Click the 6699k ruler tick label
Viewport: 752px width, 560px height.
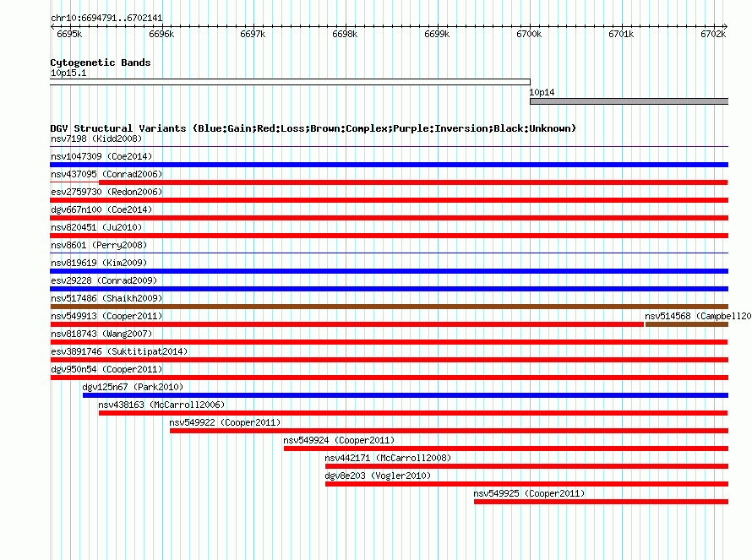(x=437, y=34)
